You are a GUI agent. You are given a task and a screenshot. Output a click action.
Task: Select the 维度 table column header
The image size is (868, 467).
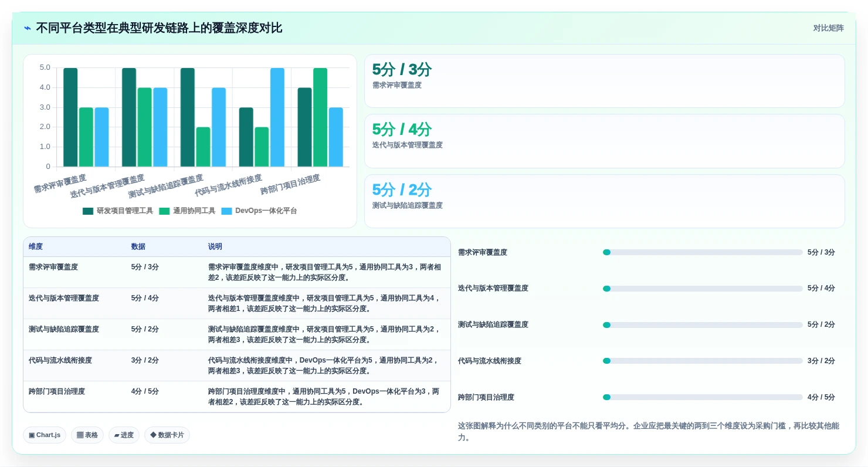coord(36,246)
